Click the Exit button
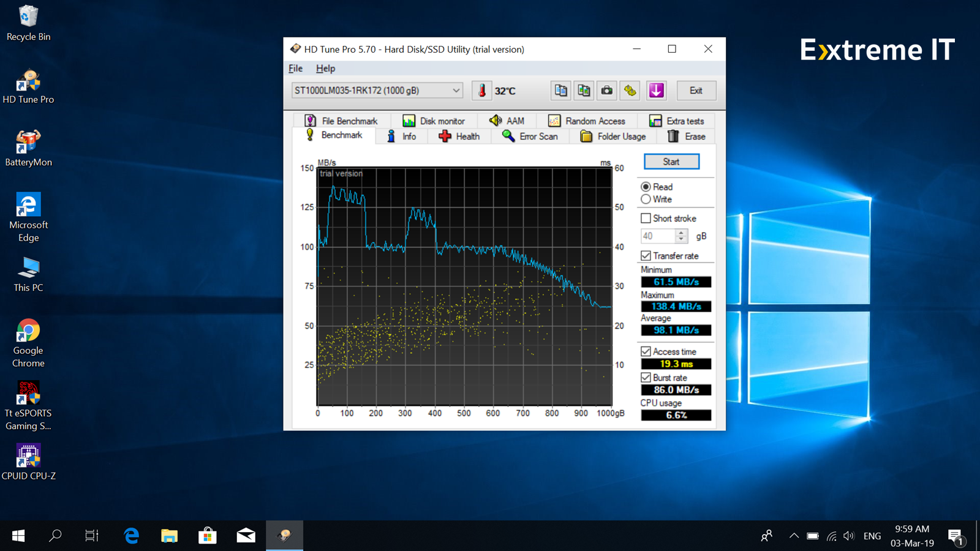 tap(696, 91)
